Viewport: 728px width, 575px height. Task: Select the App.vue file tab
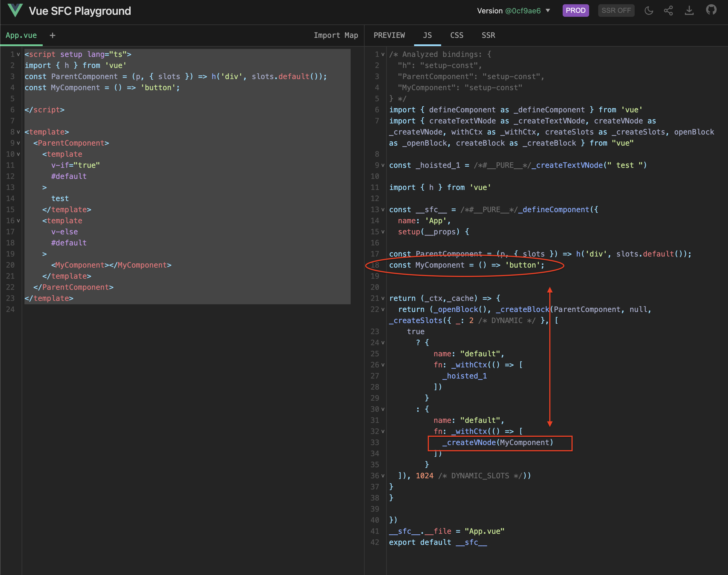click(x=21, y=35)
